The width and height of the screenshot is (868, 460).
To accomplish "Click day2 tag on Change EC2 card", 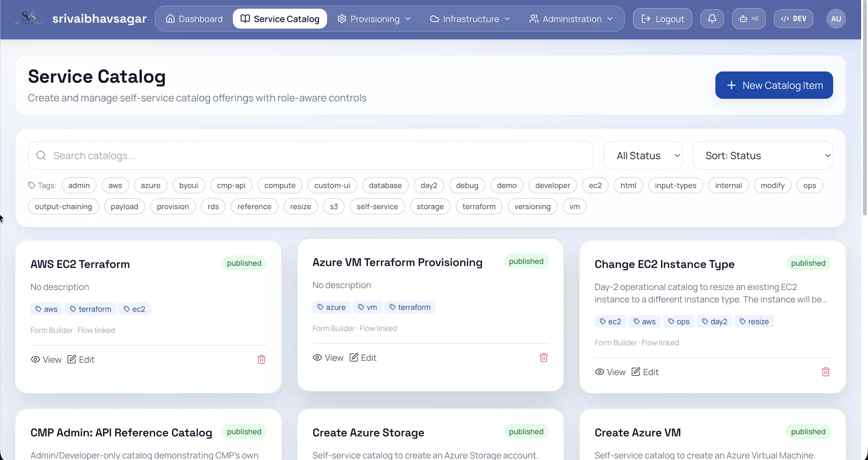I will click(715, 321).
